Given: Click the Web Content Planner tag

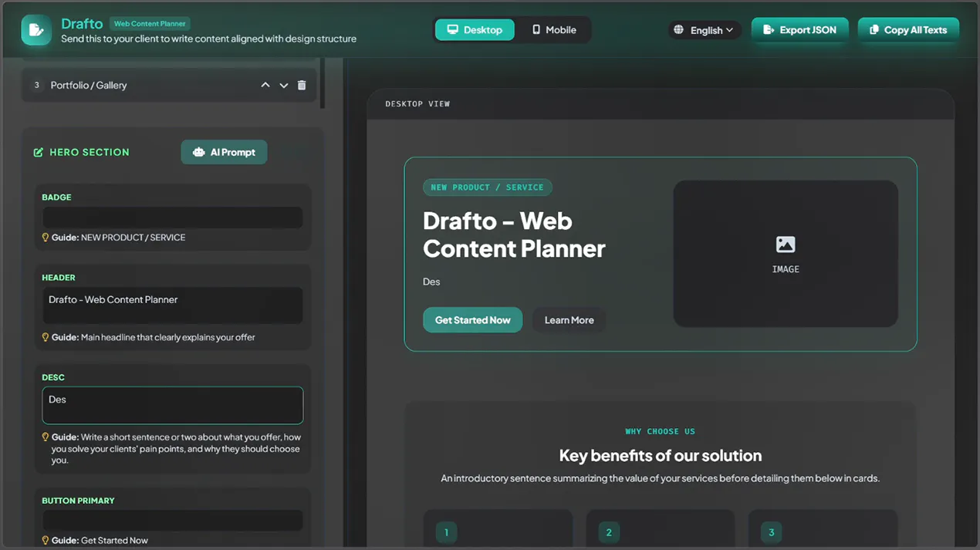Looking at the screenshot, I should coord(150,24).
